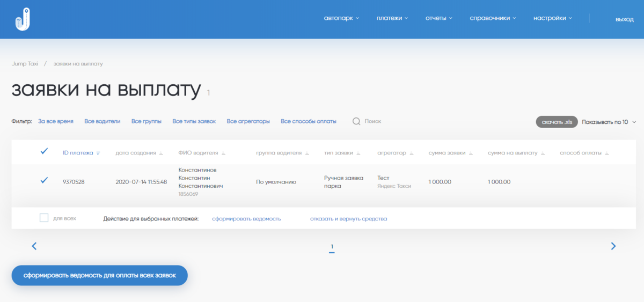Click the Jump Taxi logo icon
Image resolution: width=644 pixels, height=302 pixels.
tap(22, 19)
